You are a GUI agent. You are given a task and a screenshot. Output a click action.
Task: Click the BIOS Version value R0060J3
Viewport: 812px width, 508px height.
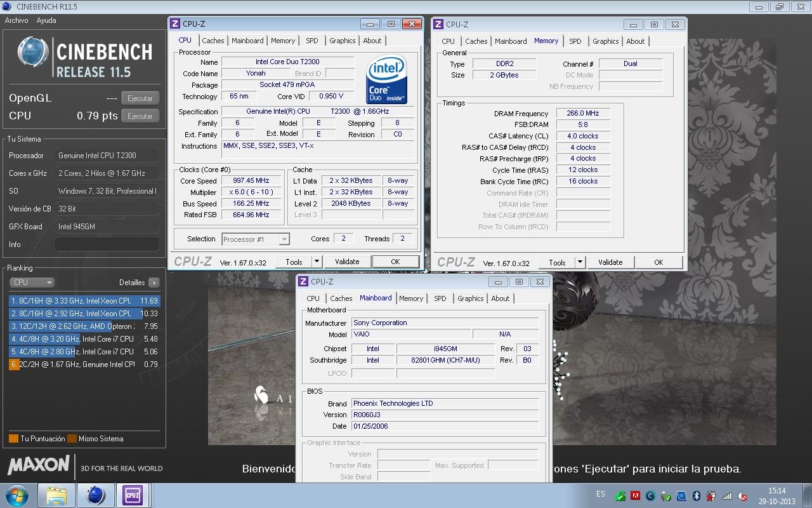pyautogui.click(x=445, y=415)
